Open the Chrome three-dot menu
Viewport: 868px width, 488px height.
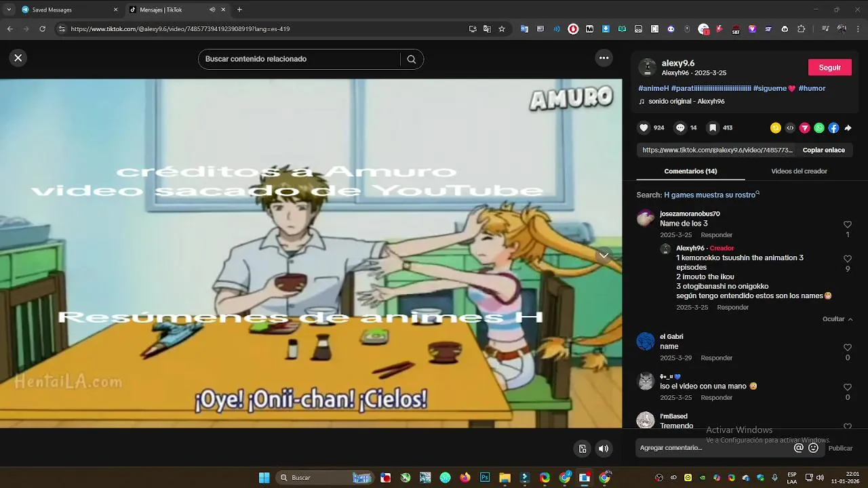point(859,29)
